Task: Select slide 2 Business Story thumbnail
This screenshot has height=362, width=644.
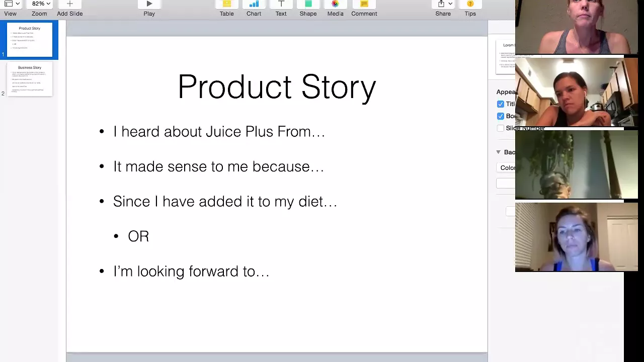Action: 29,79
